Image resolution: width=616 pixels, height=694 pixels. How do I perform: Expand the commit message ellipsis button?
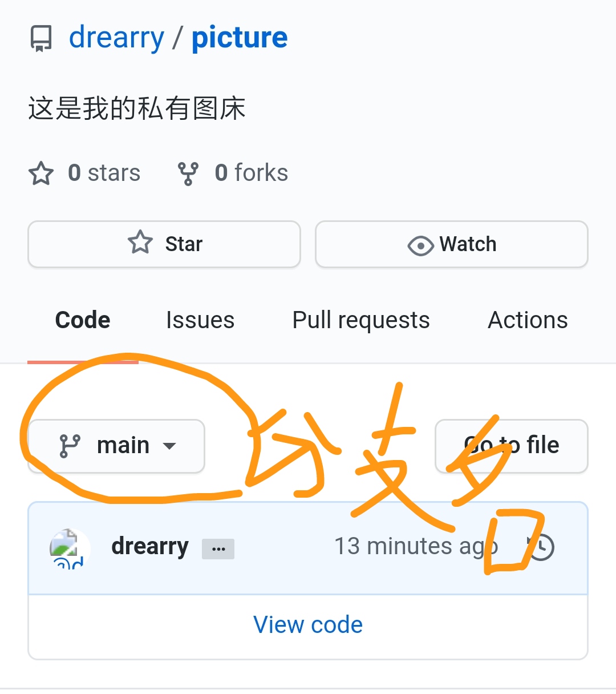(x=218, y=549)
